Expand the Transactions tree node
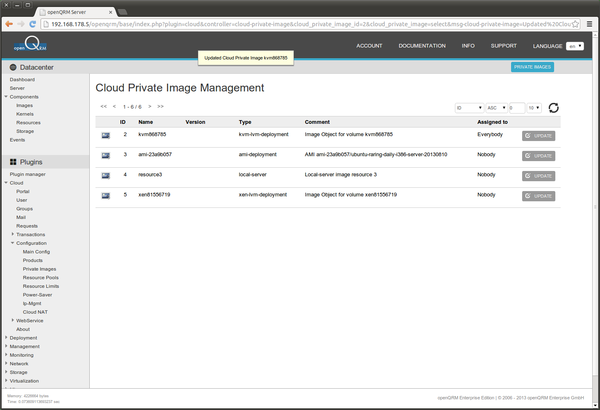The image size is (600, 410). (x=13, y=234)
